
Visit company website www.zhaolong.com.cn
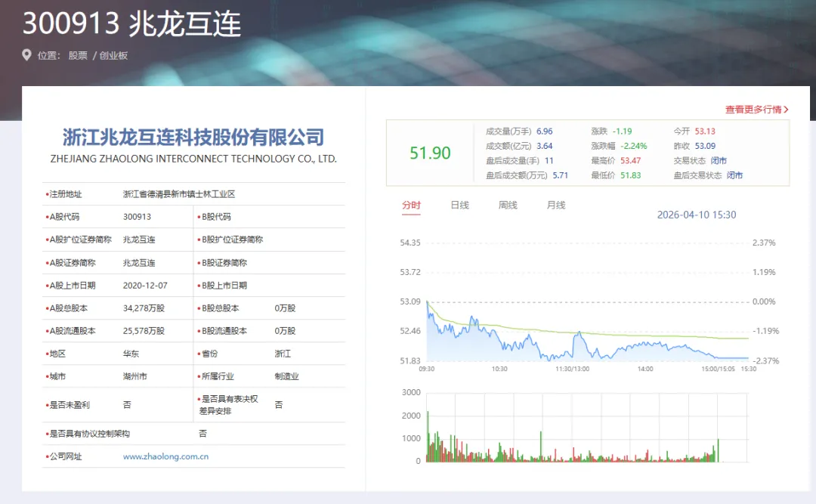[x=165, y=456]
